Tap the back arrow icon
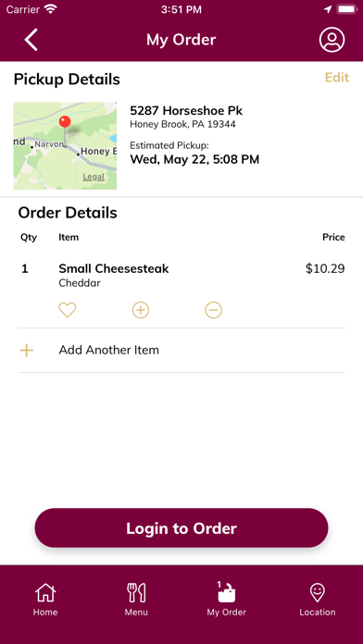 (31, 40)
